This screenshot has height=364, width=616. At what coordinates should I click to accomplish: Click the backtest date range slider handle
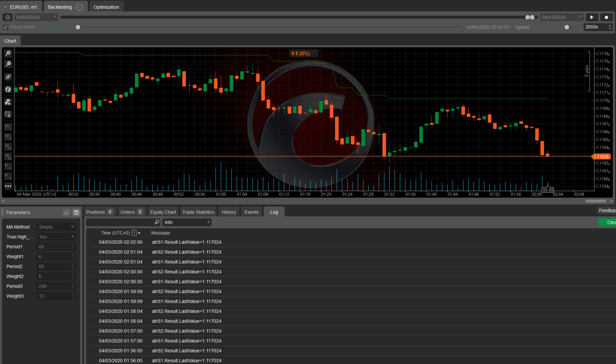pos(530,17)
